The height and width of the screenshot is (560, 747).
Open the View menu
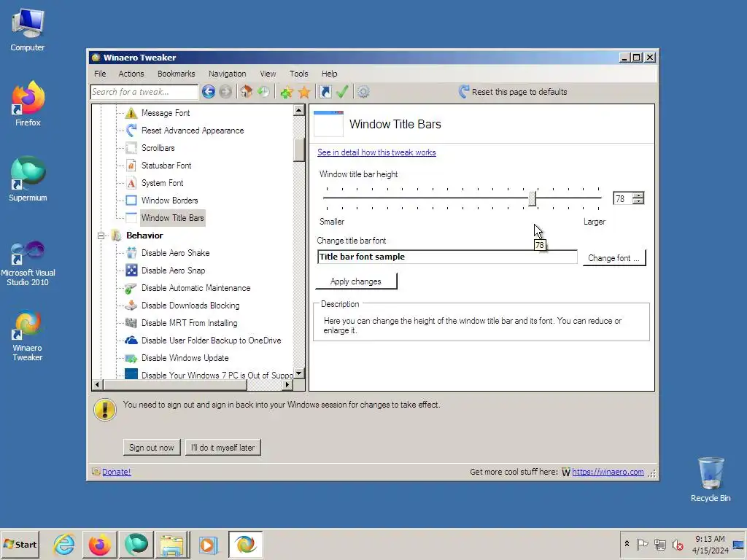(268, 74)
